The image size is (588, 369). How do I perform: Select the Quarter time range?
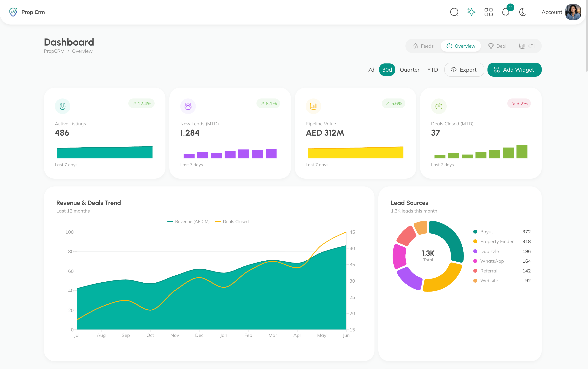(x=409, y=70)
